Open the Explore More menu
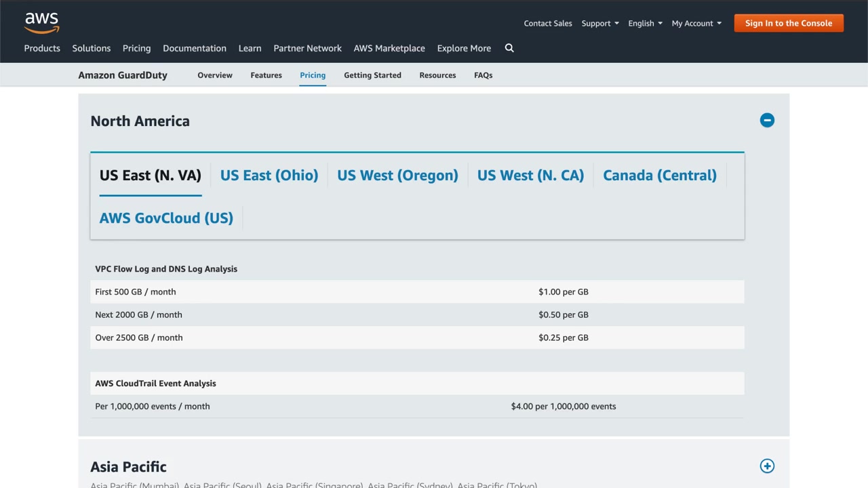This screenshot has width=868, height=488. (464, 48)
